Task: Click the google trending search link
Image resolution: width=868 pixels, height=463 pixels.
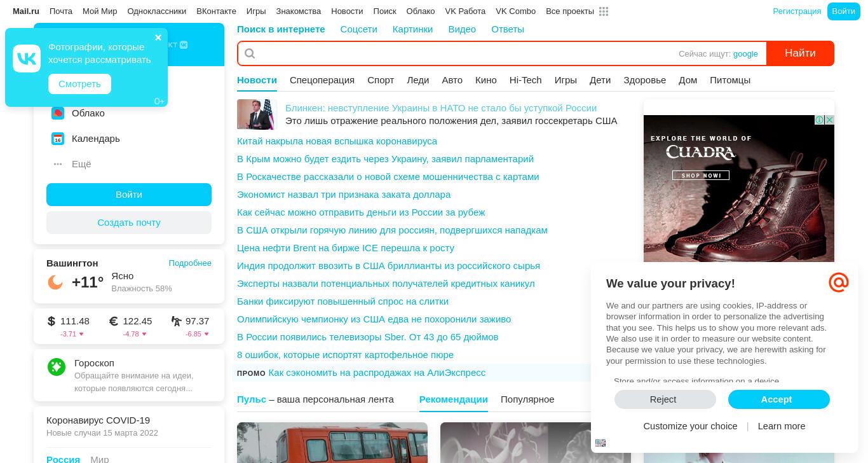Action: pyautogui.click(x=745, y=54)
